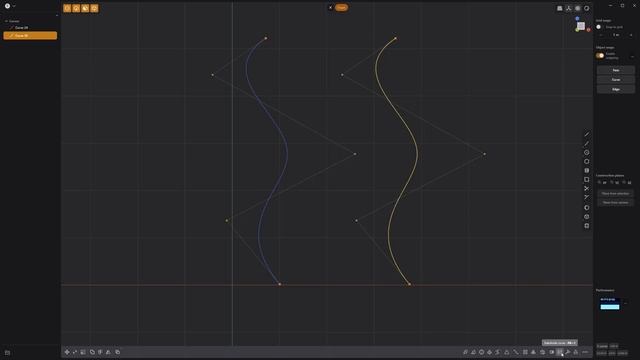Viewport: 640px width, 360px height.
Task: Choose the third construction plane radio option
Action: (627, 182)
